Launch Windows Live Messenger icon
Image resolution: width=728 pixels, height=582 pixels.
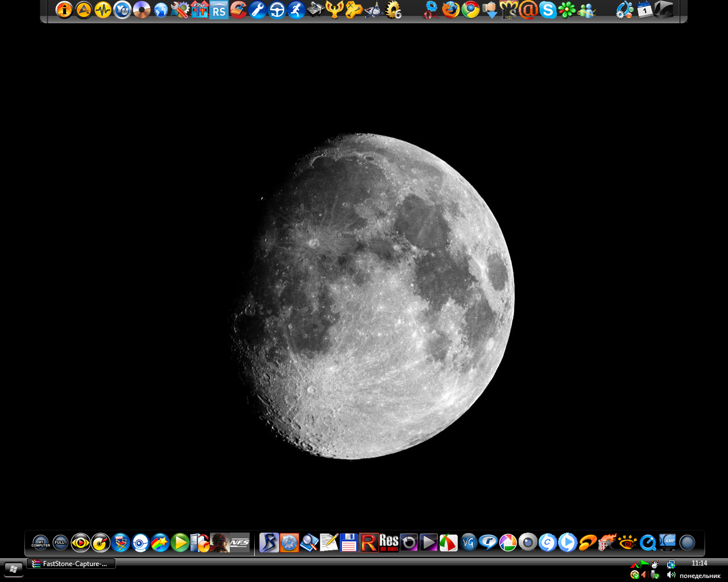click(x=586, y=10)
